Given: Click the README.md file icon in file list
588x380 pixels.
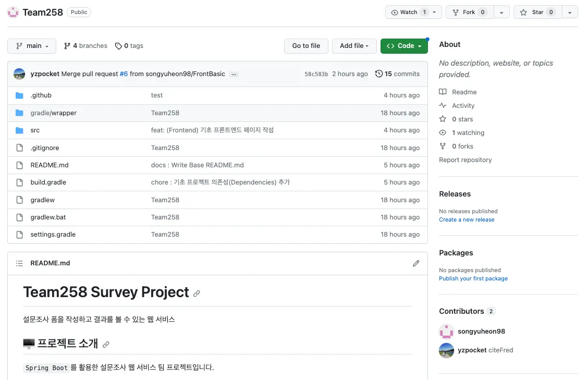Looking at the screenshot, I should click(19, 165).
